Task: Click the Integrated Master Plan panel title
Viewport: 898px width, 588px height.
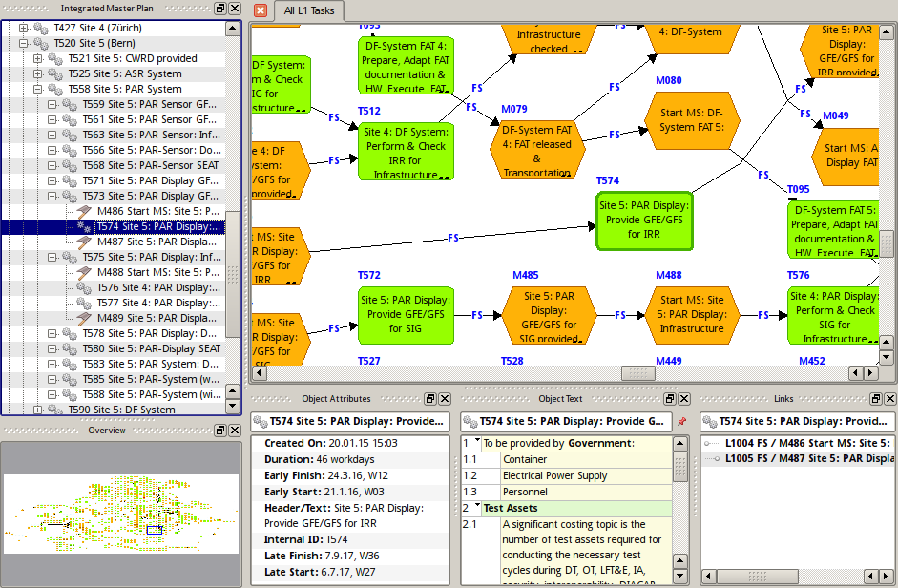Action: [105, 9]
